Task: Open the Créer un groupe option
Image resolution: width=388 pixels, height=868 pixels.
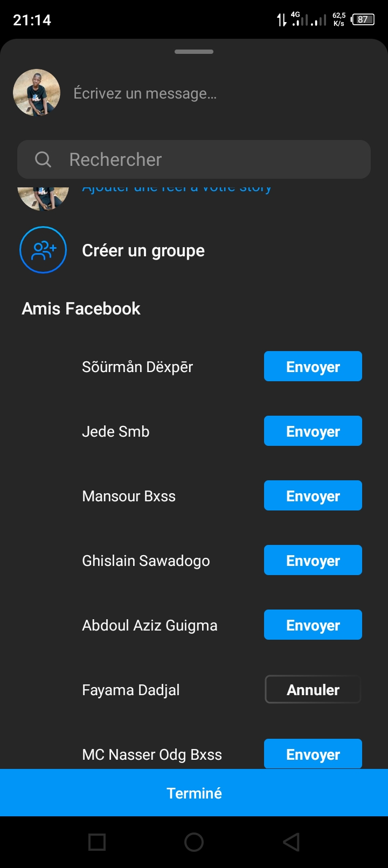Action: click(x=143, y=251)
